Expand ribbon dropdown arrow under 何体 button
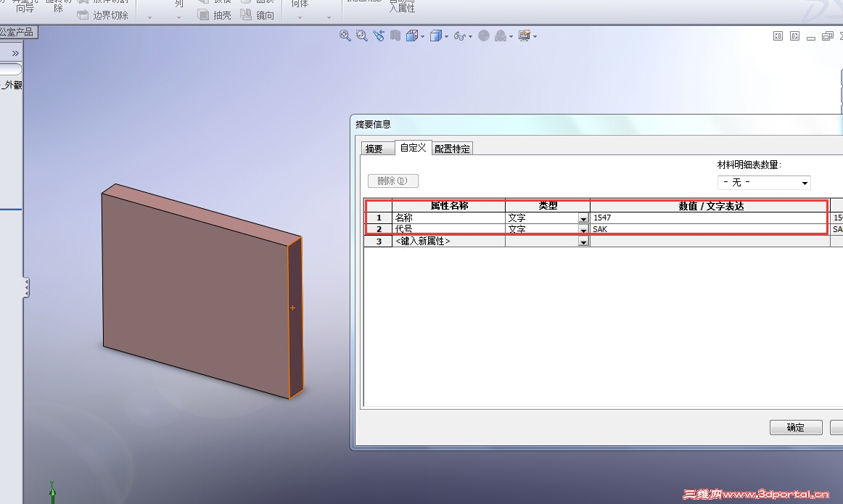This screenshot has height=504, width=843. point(300,17)
